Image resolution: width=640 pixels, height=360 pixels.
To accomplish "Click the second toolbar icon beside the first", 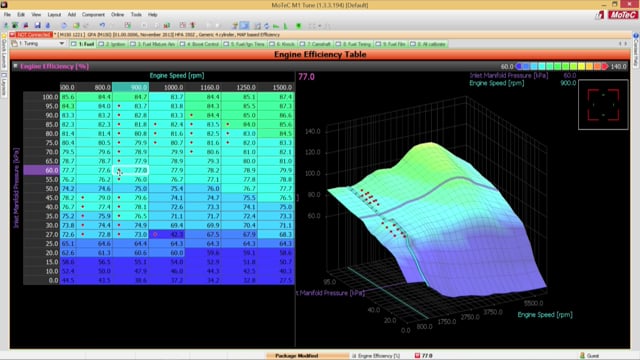I will click(15, 25).
